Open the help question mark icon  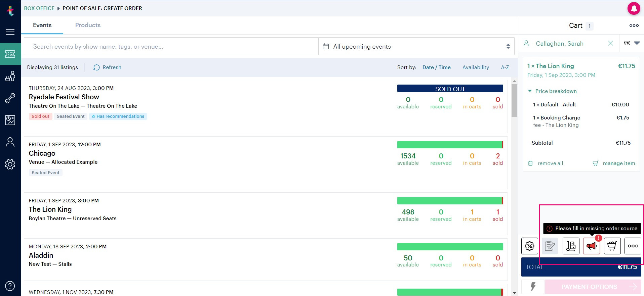click(x=10, y=286)
